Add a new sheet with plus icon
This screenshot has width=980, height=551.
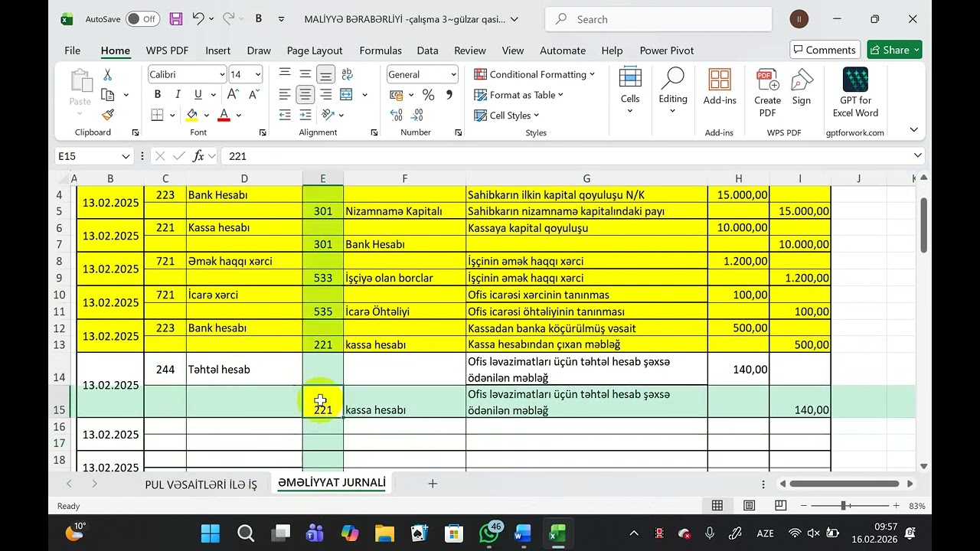click(433, 484)
